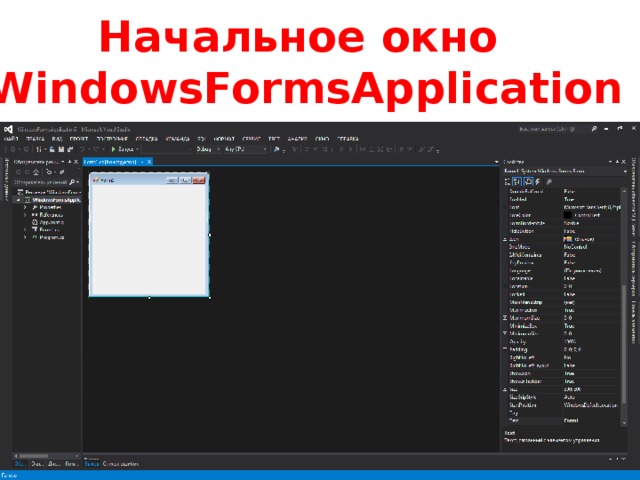Click the Solution Explorer horizontal scrollbar
Screen dimensions: 640x480
(x=46, y=456)
